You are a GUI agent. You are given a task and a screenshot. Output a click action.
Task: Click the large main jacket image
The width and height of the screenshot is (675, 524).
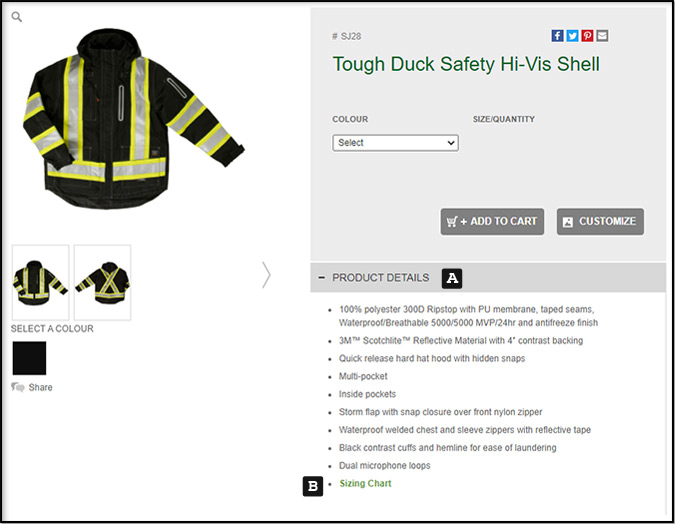click(133, 118)
